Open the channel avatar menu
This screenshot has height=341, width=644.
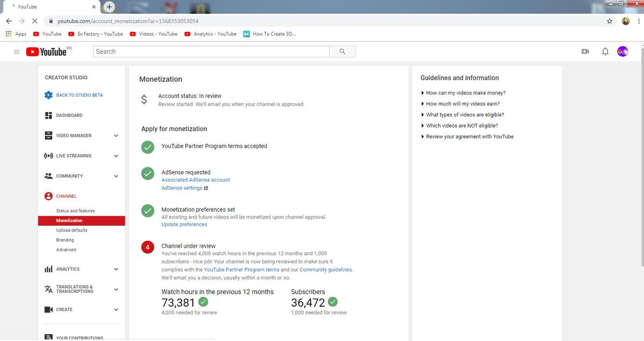coord(623,51)
